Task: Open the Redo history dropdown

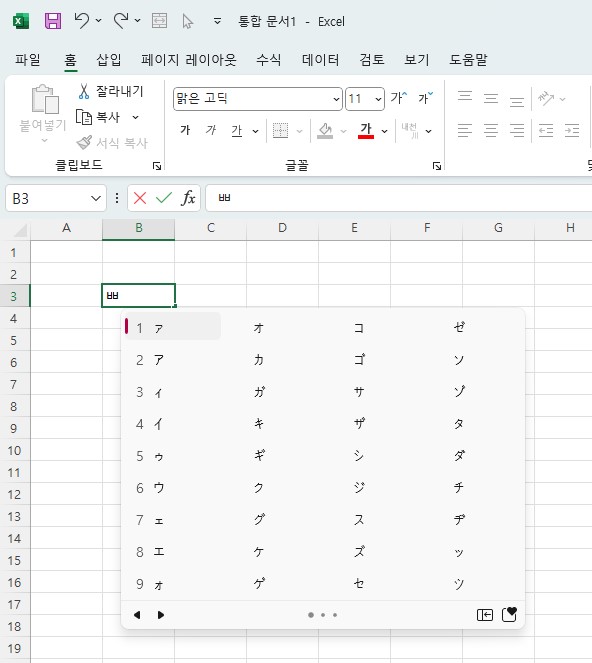Action: pyautogui.click(x=137, y=20)
